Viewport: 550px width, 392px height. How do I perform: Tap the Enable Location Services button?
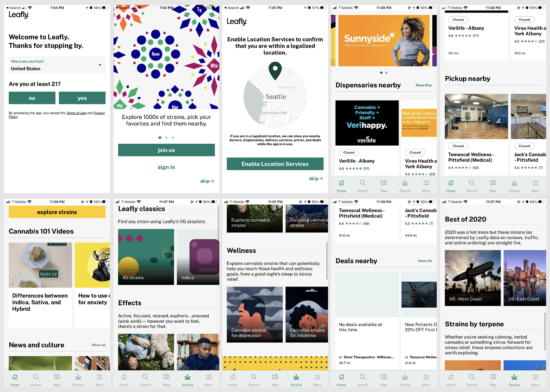point(275,164)
